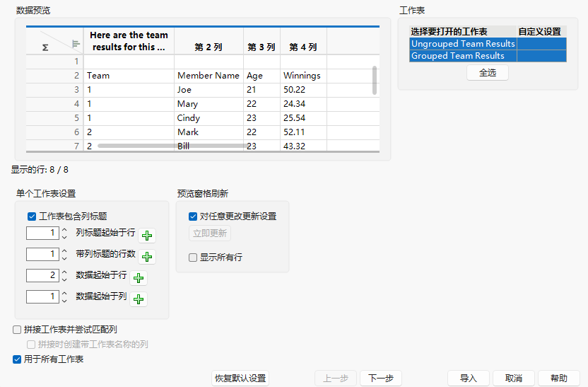Click the 第 4 列 column header
The height and width of the screenshot is (387, 588).
(303, 41)
